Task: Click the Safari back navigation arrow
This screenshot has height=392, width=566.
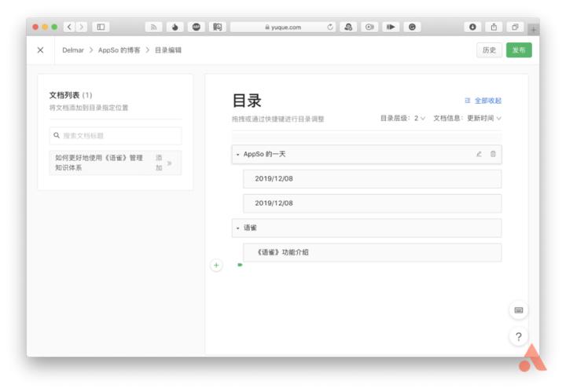Action: pyautogui.click(x=69, y=27)
